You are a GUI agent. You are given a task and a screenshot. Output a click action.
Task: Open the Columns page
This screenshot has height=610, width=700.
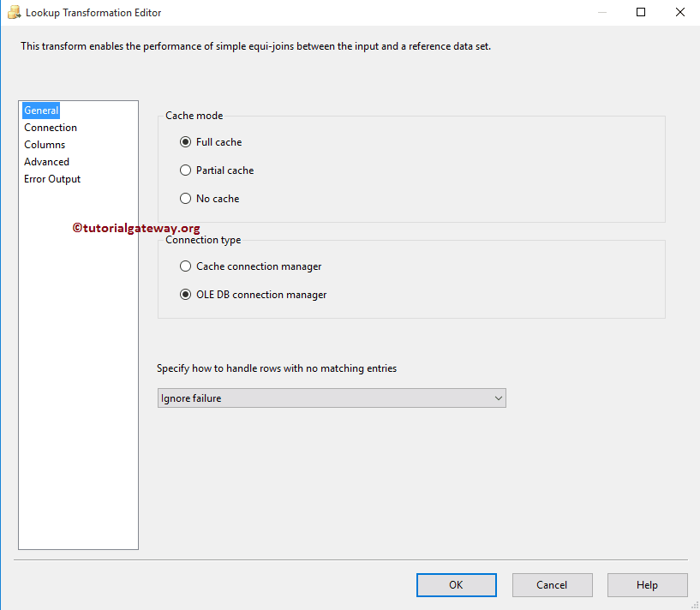(45, 144)
